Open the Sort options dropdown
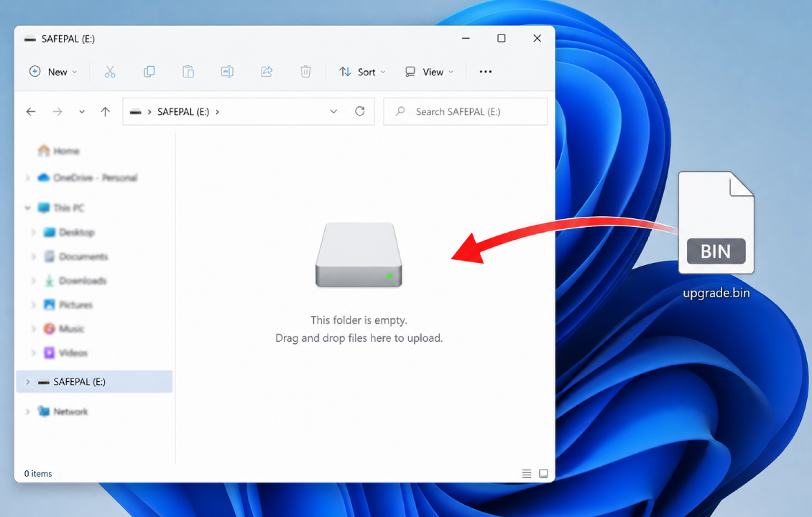This screenshot has height=517, width=812. coord(362,71)
